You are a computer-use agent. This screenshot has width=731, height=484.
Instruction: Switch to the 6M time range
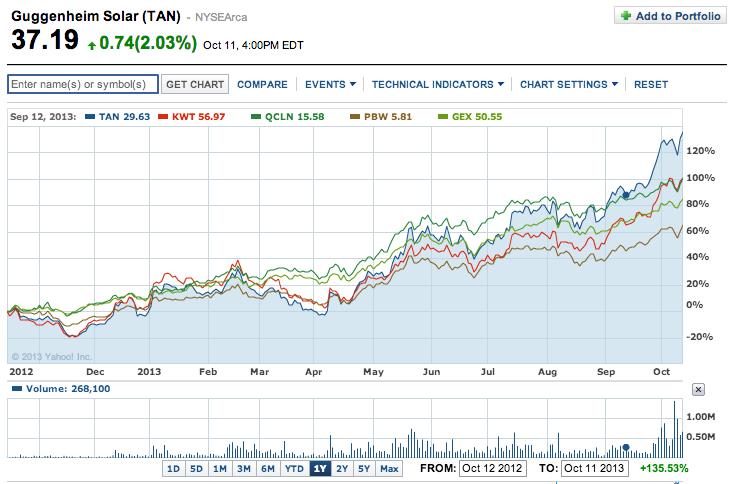pyautogui.click(x=268, y=469)
